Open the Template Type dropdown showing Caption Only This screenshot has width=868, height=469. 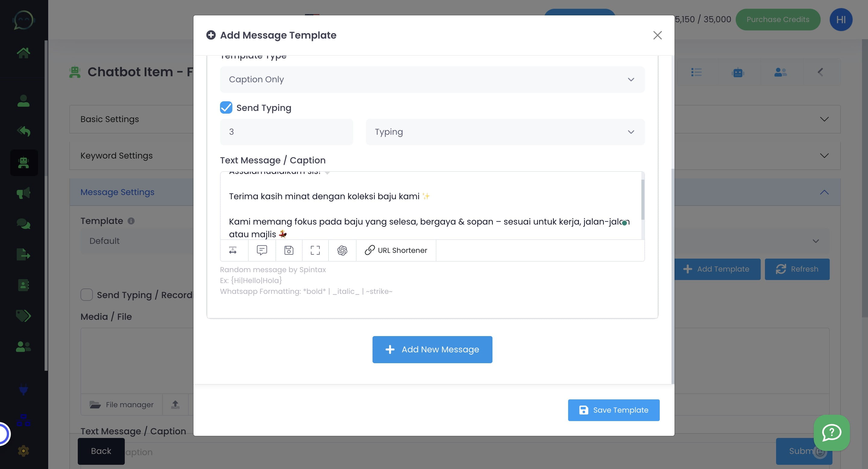click(432, 79)
